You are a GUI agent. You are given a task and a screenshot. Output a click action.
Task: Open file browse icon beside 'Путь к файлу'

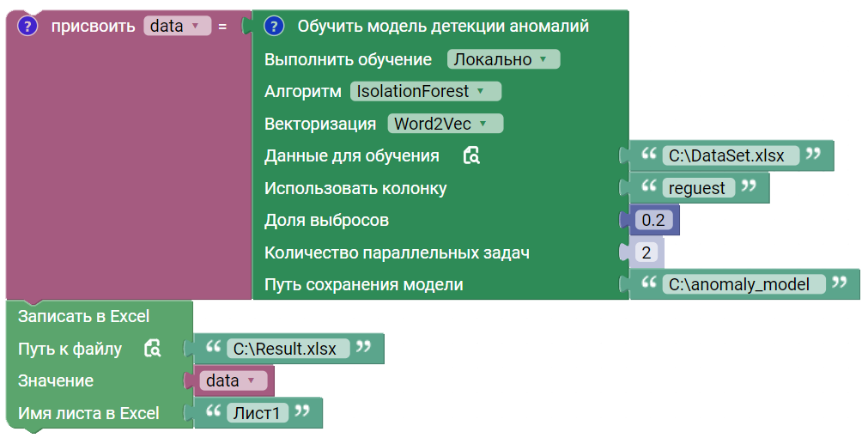[152, 349]
